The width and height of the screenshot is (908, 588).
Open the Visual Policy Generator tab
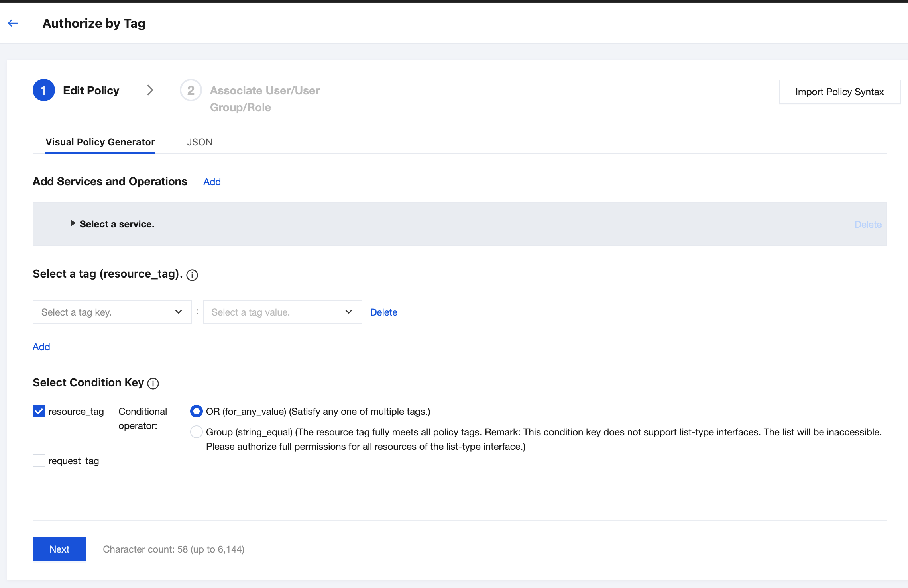click(x=100, y=142)
